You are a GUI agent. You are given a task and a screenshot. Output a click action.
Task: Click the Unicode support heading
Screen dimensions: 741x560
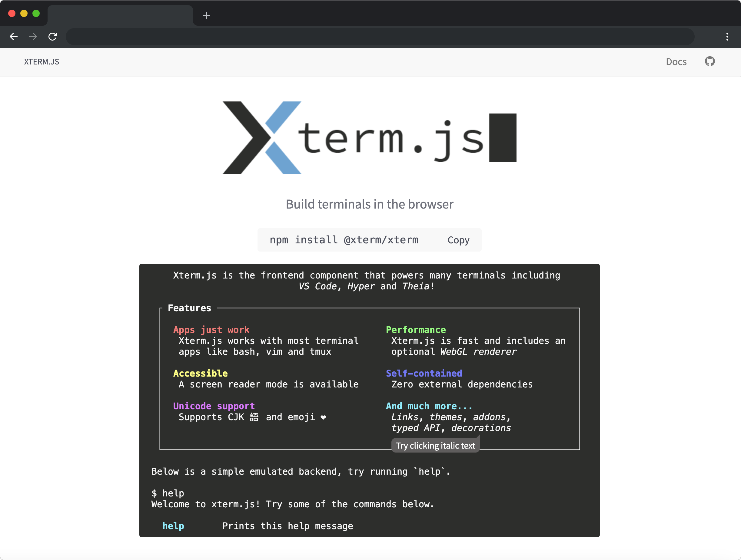tap(214, 406)
